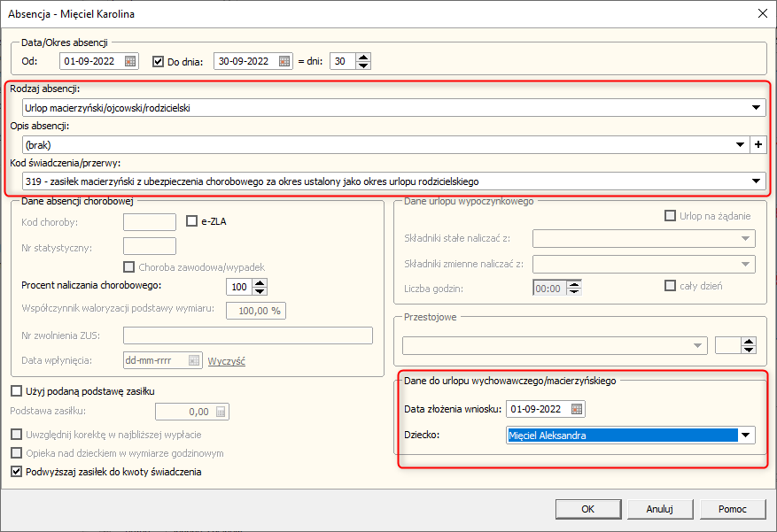Screen dimensions: 777x532
Task: Click the Nr zwolnienia ZUS field
Action: 248,335
